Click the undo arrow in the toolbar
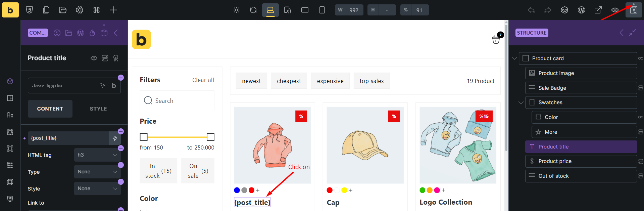Screen dimensions: 644x211 [531, 10]
